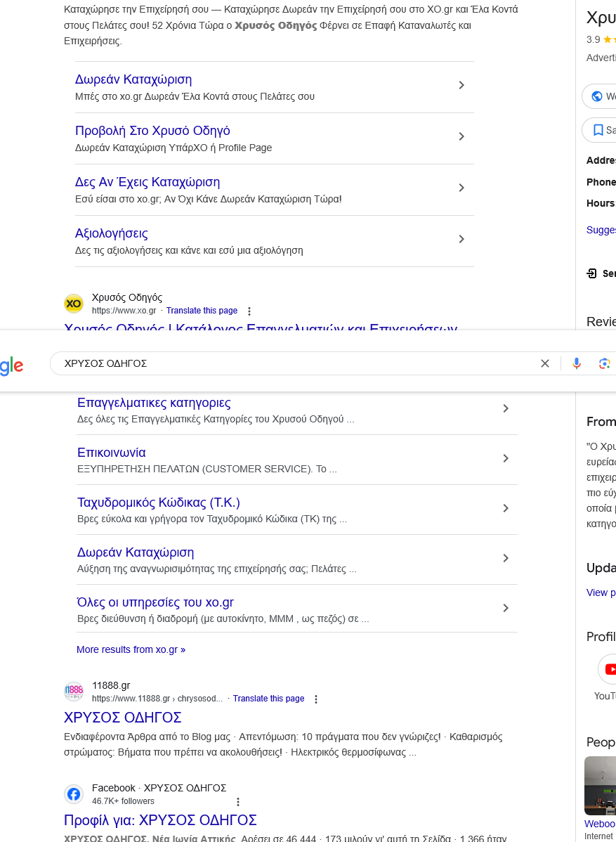Click the https://www.xo.gr URL text
Viewport: 616px width, 842px height.
[x=124, y=311]
